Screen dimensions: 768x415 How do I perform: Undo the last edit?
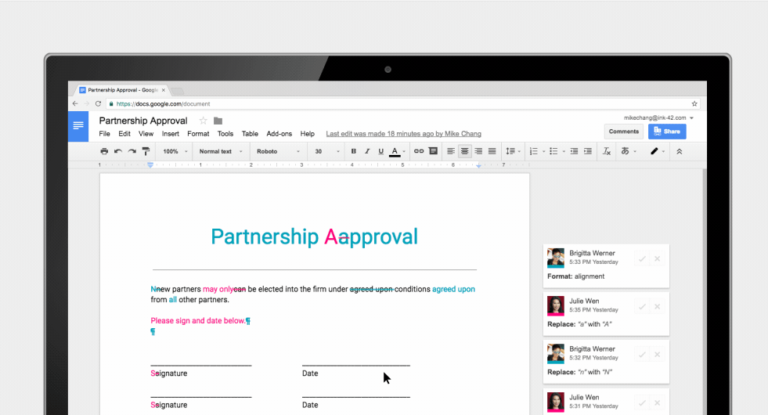click(x=118, y=151)
